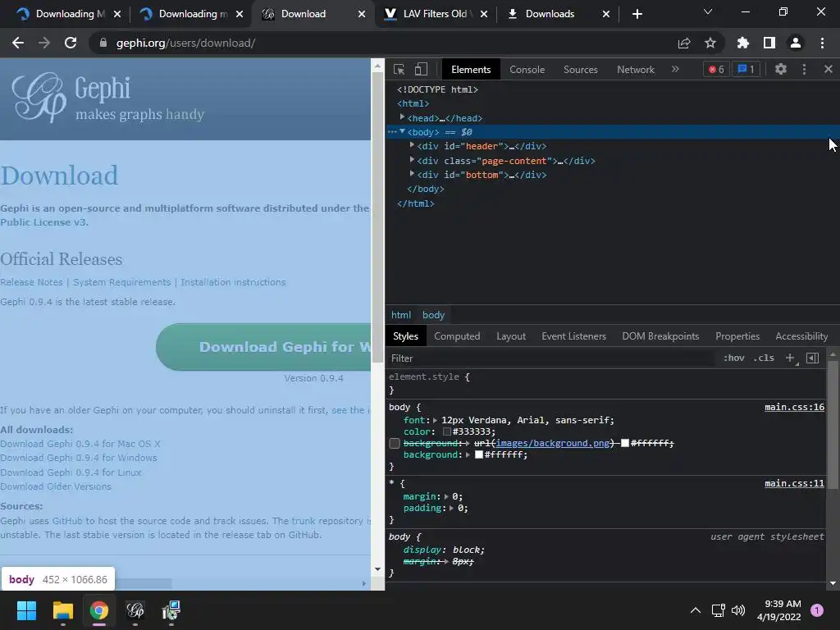Click Download Older Versions link
This screenshot has height=630, width=840.
click(56, 486)
